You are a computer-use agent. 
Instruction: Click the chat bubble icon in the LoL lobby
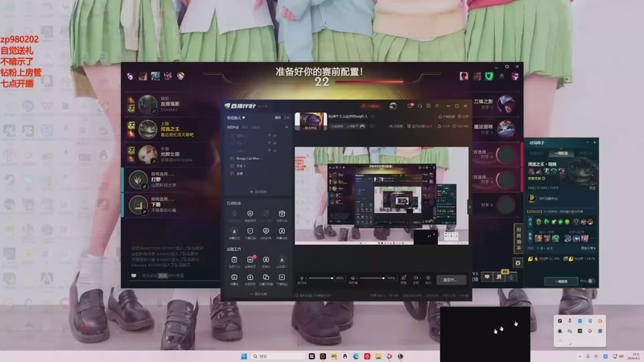[x=134, y=276]
